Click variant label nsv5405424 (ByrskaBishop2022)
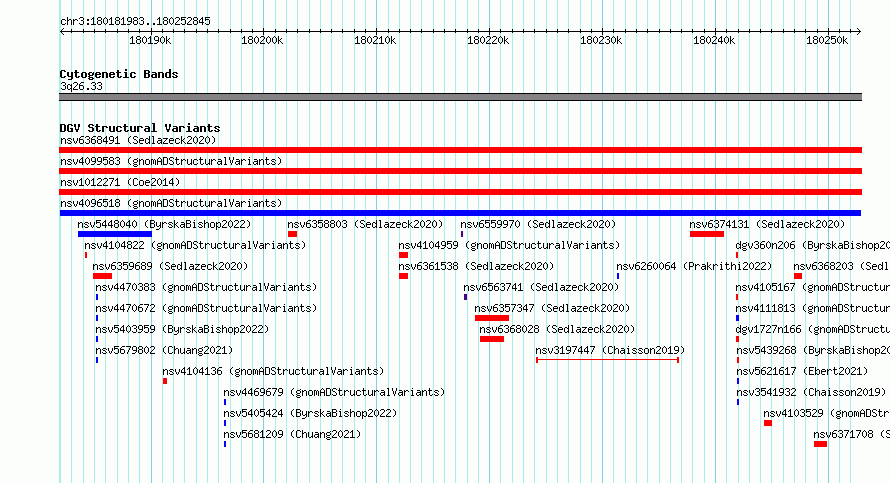Image resolution: width=890 pixels, height=483 pixels. [310, 413]
